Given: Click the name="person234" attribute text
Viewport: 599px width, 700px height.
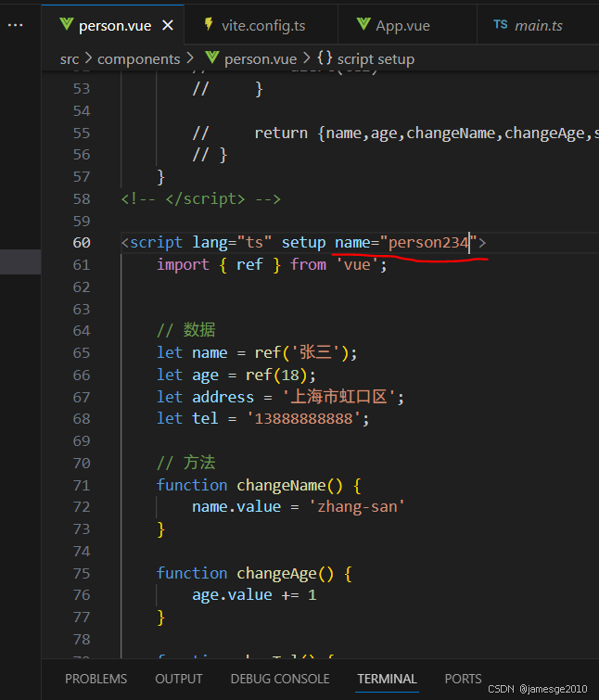Looking at the screenshot, I should tap(406, 243).
